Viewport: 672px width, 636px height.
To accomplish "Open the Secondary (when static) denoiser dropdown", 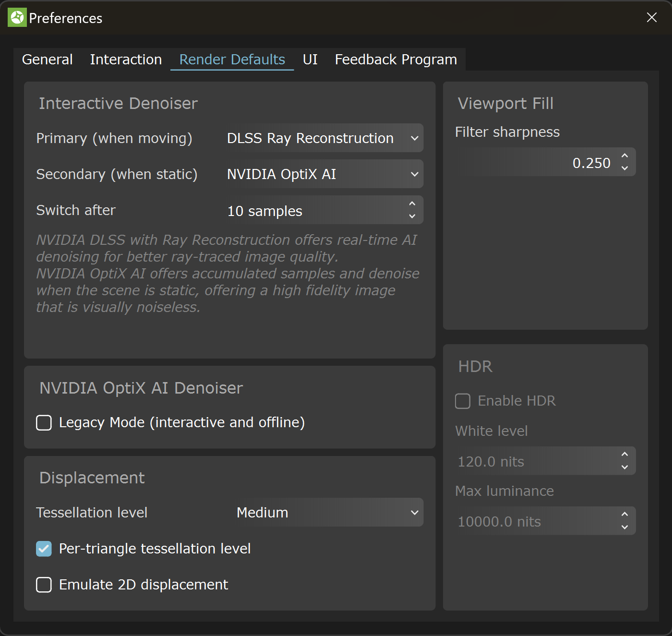I will (x=323, y=174).
